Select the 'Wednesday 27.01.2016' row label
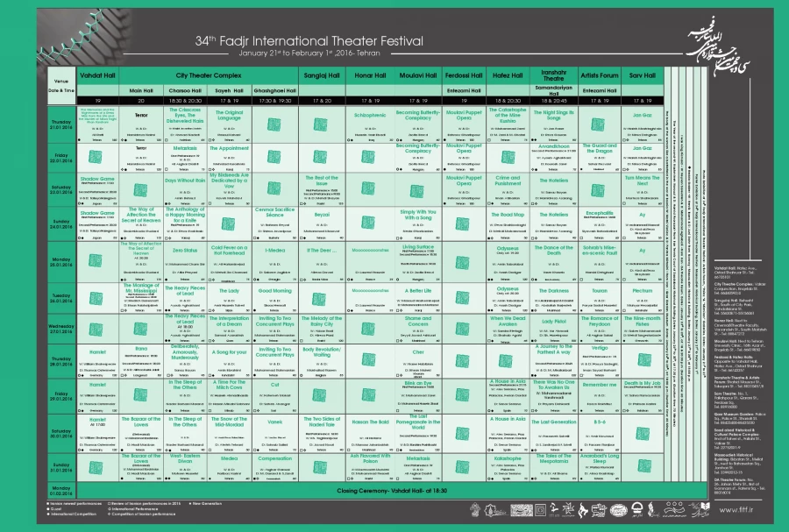The height and width of the screenshot is (532, 789). pos(61,329)
